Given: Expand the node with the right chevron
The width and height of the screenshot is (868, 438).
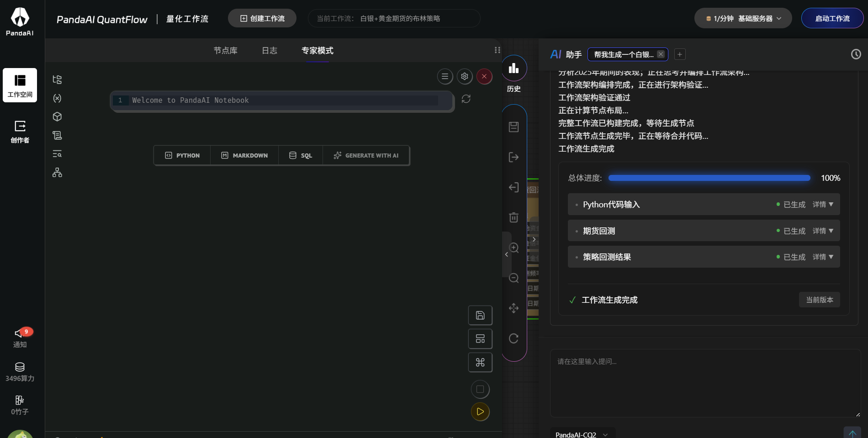Looking at the screenshot, I should point(534,239).
